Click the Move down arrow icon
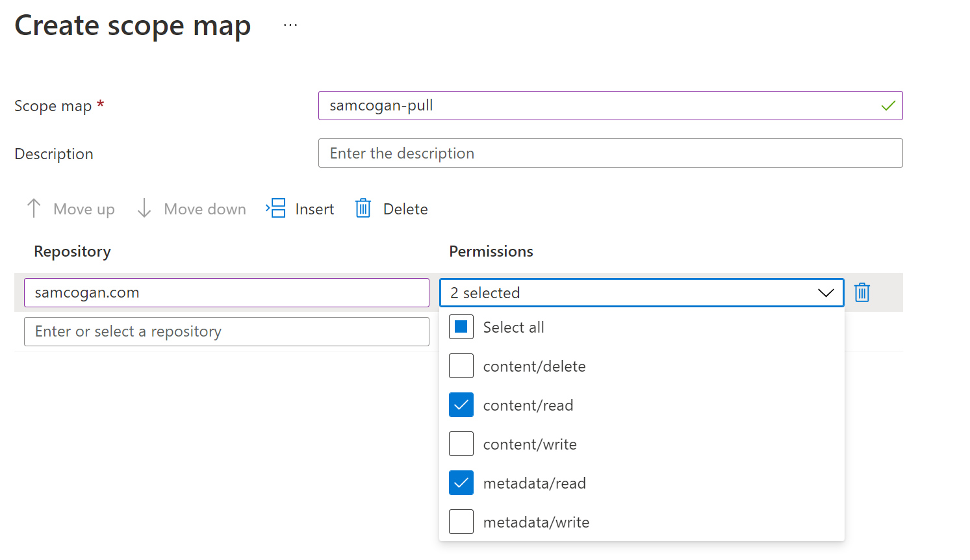This screenshot has width=970, height=560. tap(144, 209)
